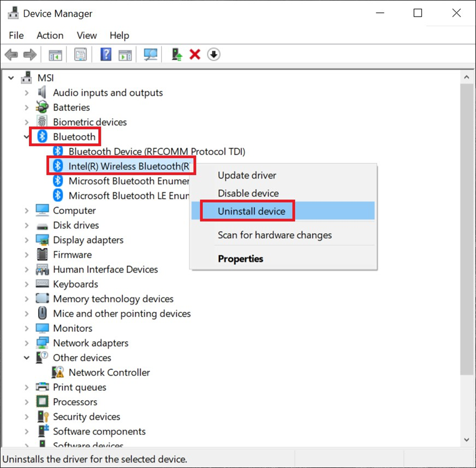Choose Disable device from context menu

click(283, 193)
